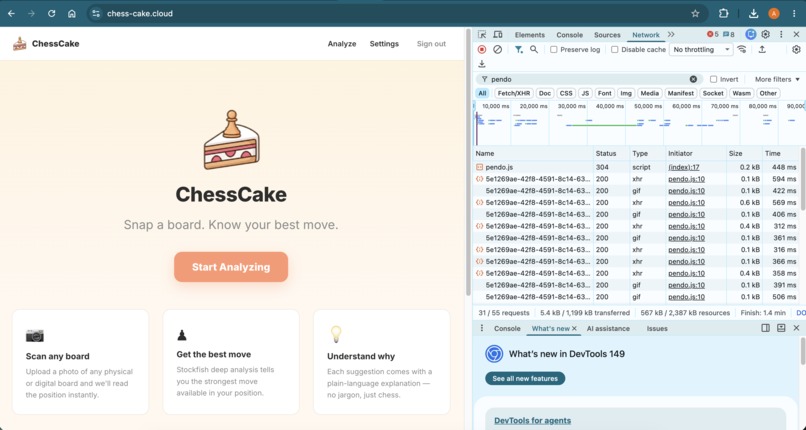This screenshot has height=430, width=806.
Task: Clear the pendo filter text
Action: (693, 79)
